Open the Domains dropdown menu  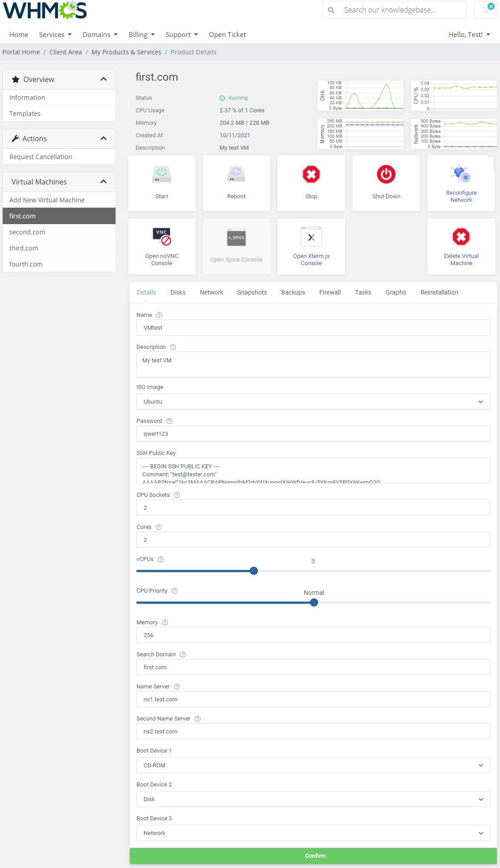(100, 35)
